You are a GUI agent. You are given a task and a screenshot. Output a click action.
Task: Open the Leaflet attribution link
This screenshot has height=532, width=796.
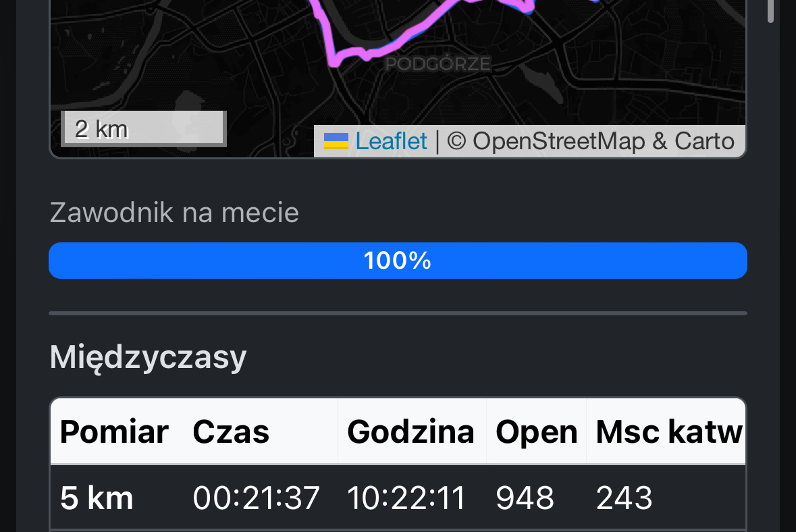tap(391, 141)
